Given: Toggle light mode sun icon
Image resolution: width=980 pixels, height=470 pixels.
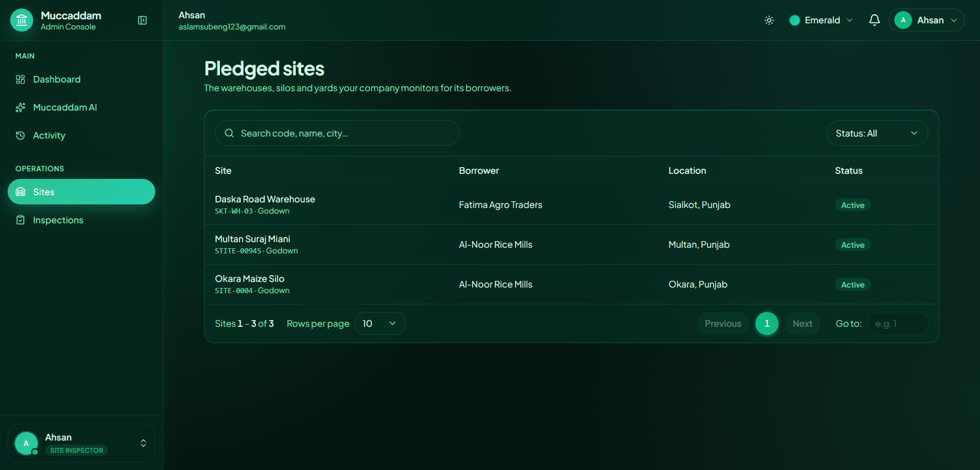Looking at the screenshot, I should click(x=769, y=20).
